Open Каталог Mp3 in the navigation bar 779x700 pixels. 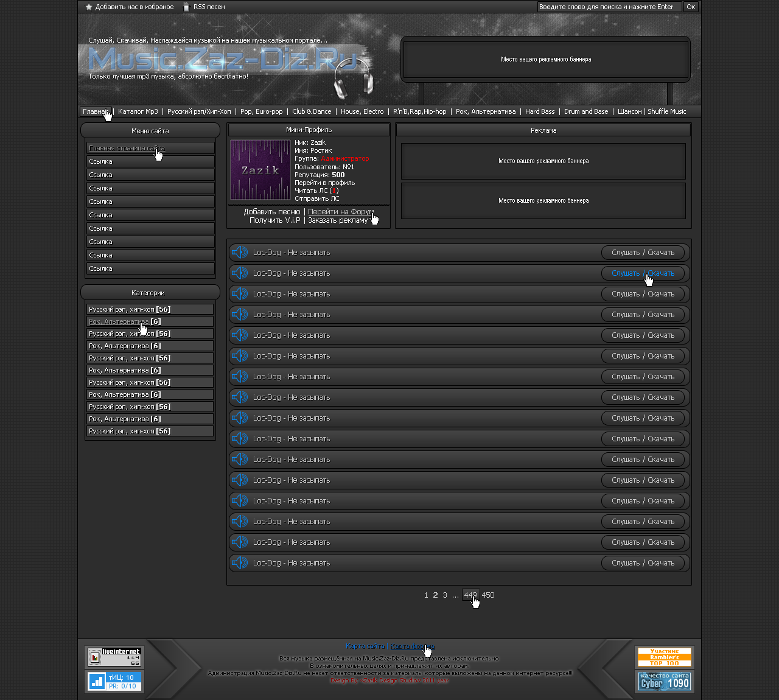tap(138, 111)
